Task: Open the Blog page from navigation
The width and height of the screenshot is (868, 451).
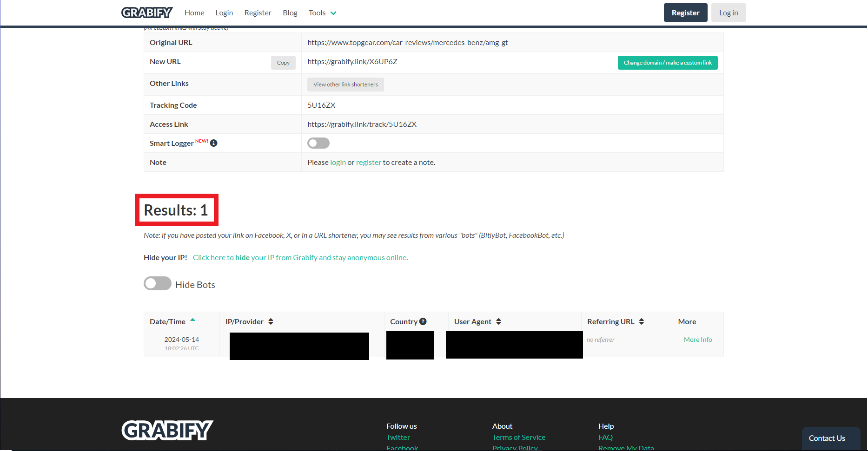Action: [290, 13]
